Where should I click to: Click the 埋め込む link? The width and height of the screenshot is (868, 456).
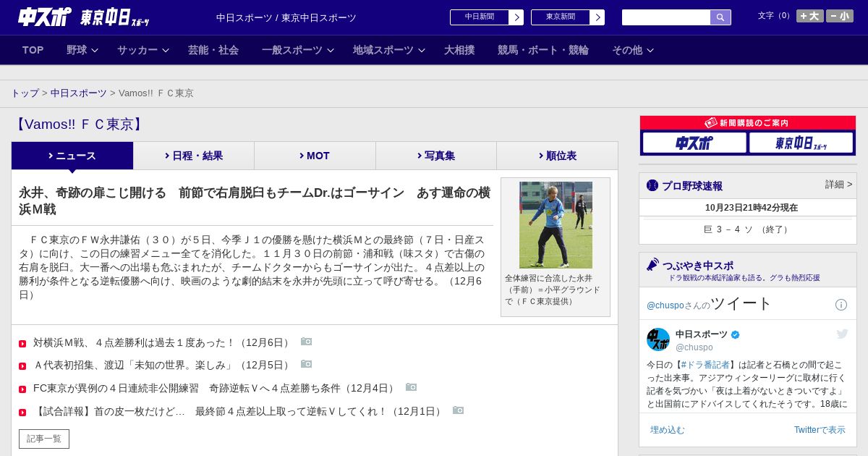(667, 430)
